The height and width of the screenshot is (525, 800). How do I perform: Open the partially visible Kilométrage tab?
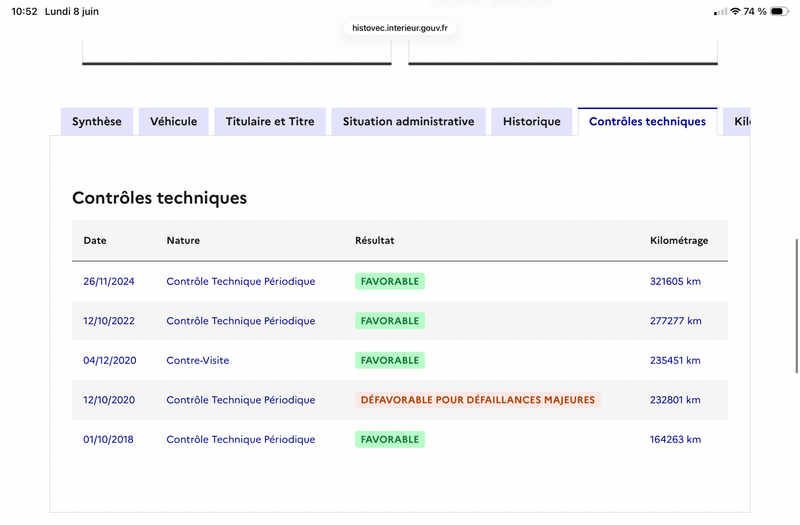click(x=737, y=121)
